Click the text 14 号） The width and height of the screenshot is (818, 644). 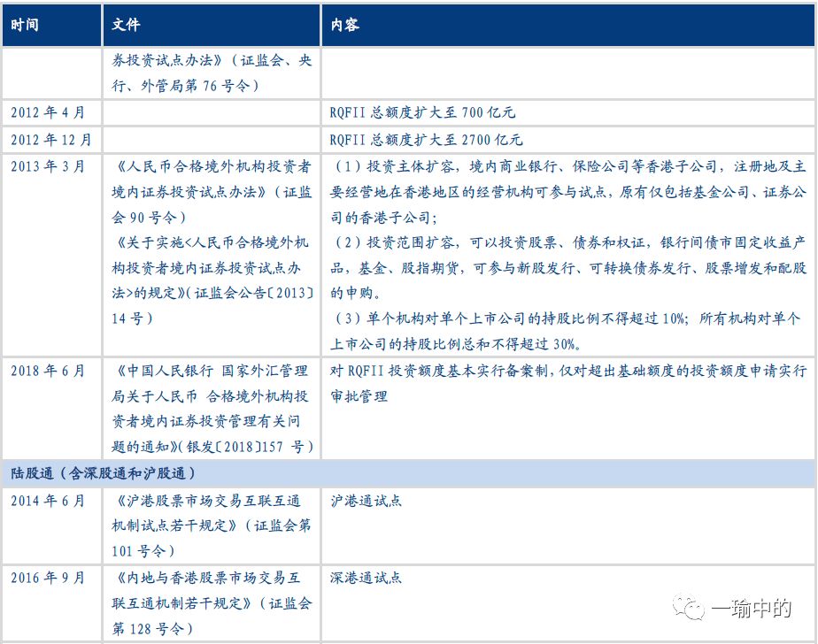132,318
